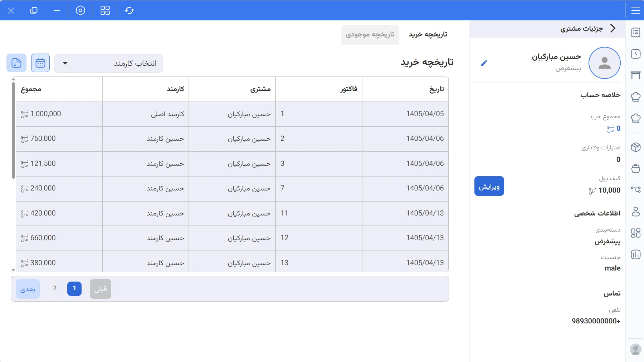Open the bar chart icon in the sidebar
This screenshot has width=644, height=362.
(x=635, y=254)
